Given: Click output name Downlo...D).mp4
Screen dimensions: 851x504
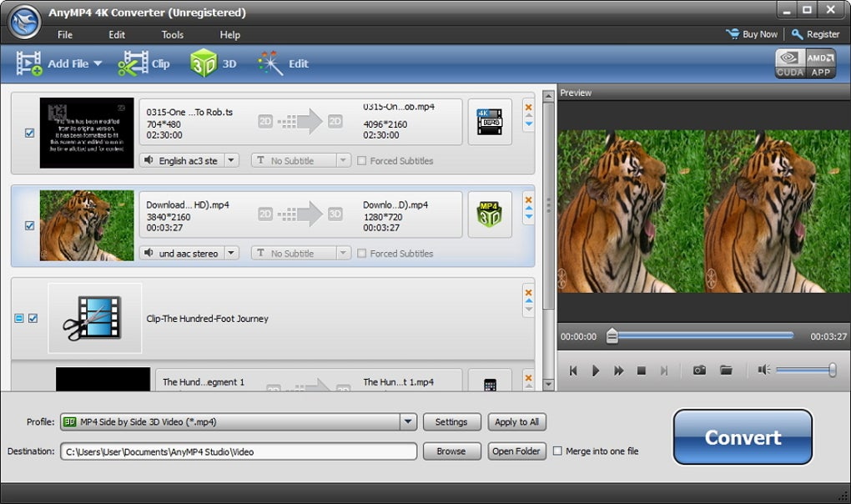Looking at the screenshot, I should (395, 204).
